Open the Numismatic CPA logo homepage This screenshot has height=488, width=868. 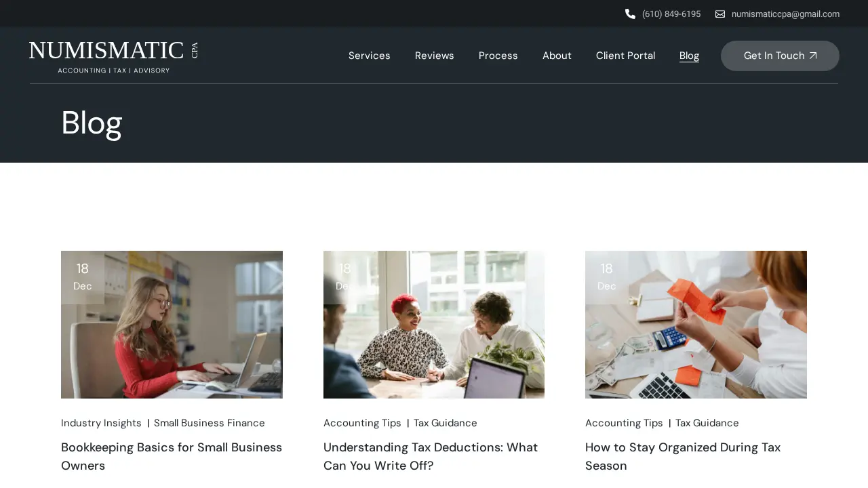click(x=114, y=56)
